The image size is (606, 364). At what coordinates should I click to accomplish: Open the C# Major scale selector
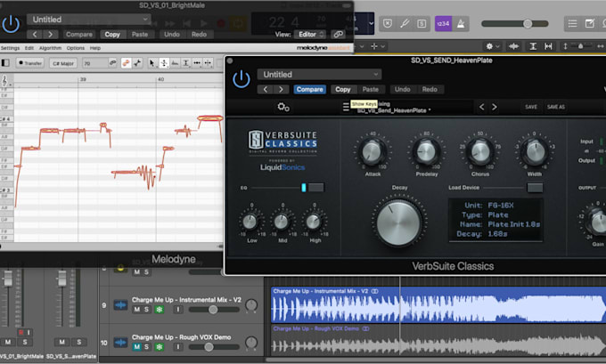click(63, 63)
